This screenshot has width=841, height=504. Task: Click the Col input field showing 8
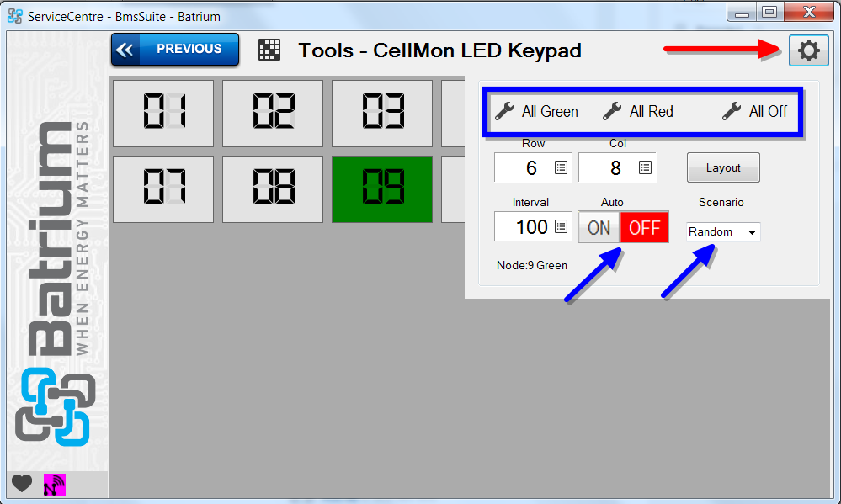tap(617, 167)
